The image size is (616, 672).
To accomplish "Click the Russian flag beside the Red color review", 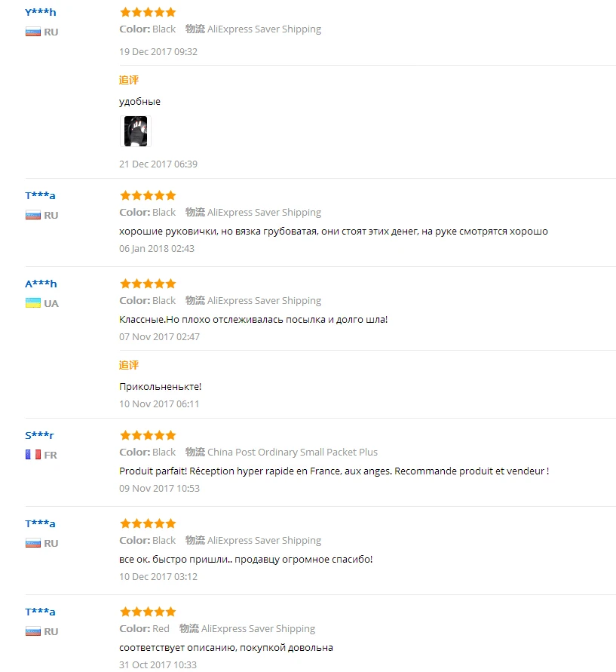I will (x=32, y=631).
